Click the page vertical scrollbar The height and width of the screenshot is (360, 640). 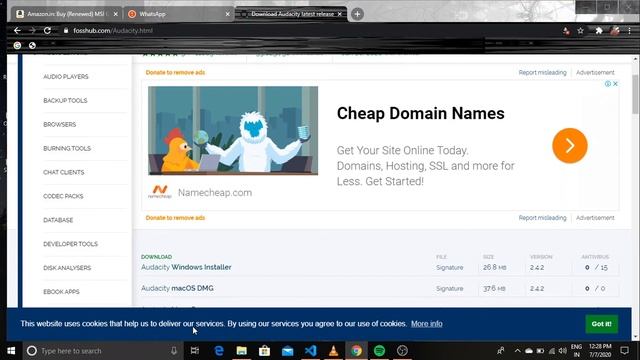click(x=635, y=95)
